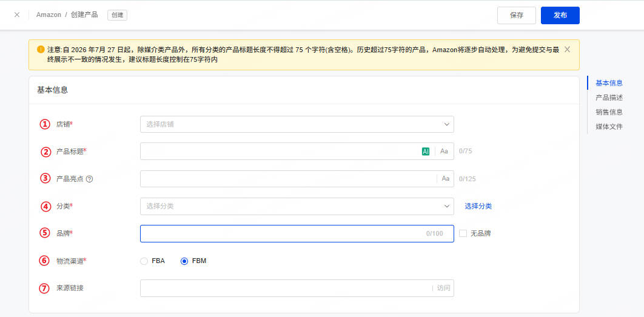Image resolution: width=644 pixels, height=317 pixels.
Task: Check the 无品牌 checkbox
Action: click(x=463, y=233)
